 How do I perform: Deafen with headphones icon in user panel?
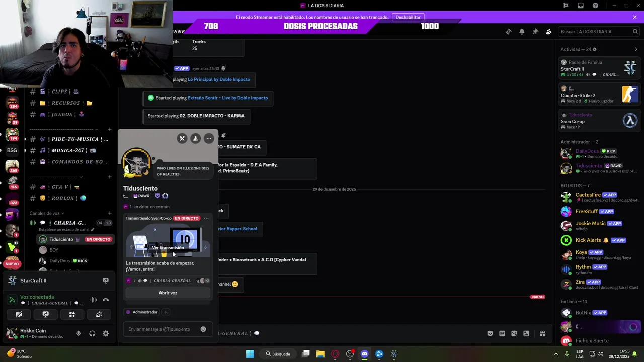coord(92,333)
